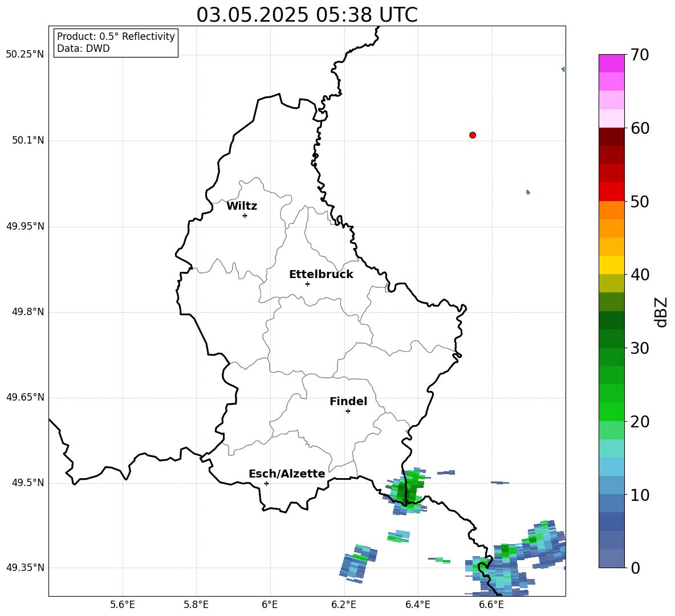The height and width of the screenshot is (616, 675).
Task: Click the yellow swatch at 40 dBZ
Action: (x=611, y=265)
